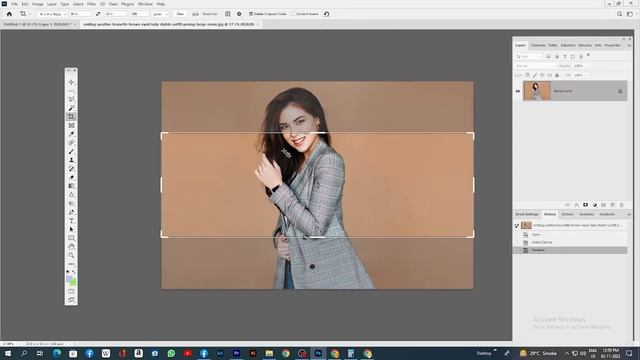Toggle type layer filter in Layers panel
640x360 pixels.
(565, 56)
